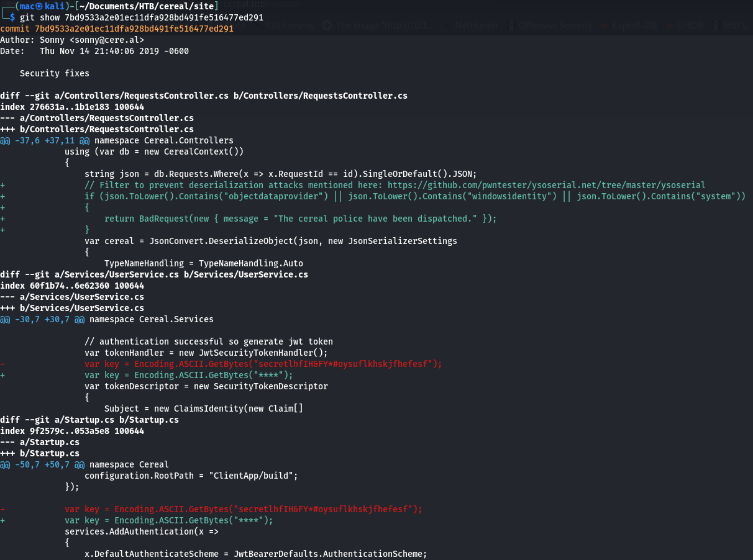Open the MSFU bookmark

point(736,26)
